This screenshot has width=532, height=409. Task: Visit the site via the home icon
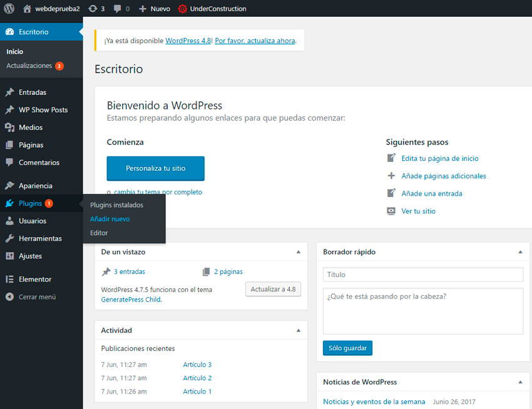[27, 9]
